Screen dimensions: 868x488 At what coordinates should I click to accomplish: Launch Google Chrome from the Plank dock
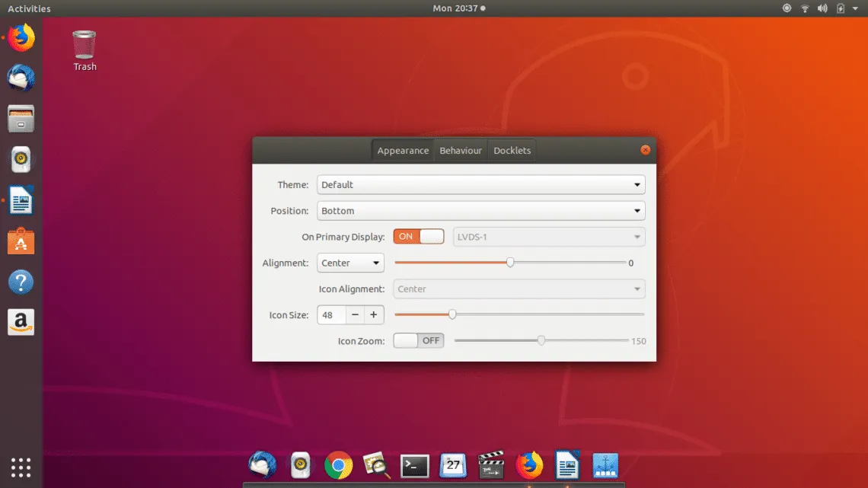coord(338,464)
